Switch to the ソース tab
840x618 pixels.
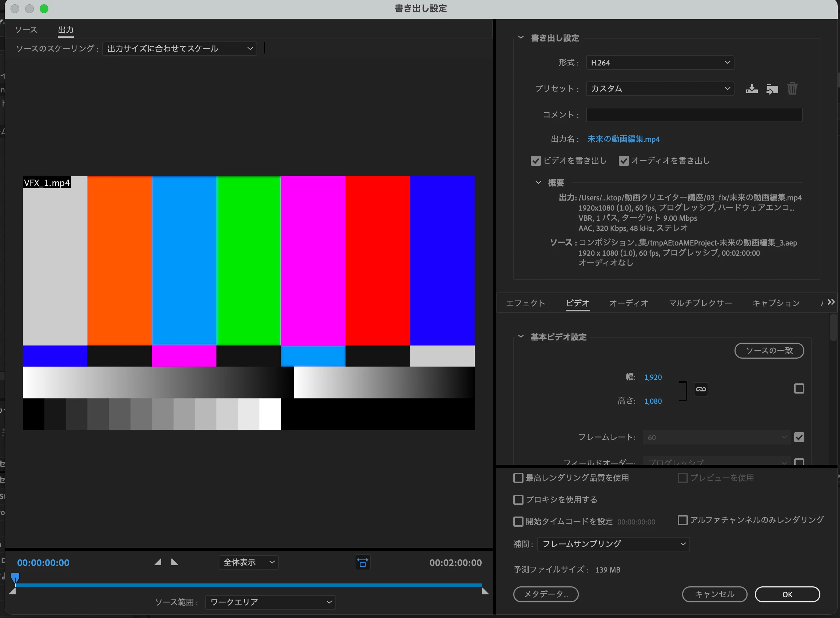(x=26, y=29)
